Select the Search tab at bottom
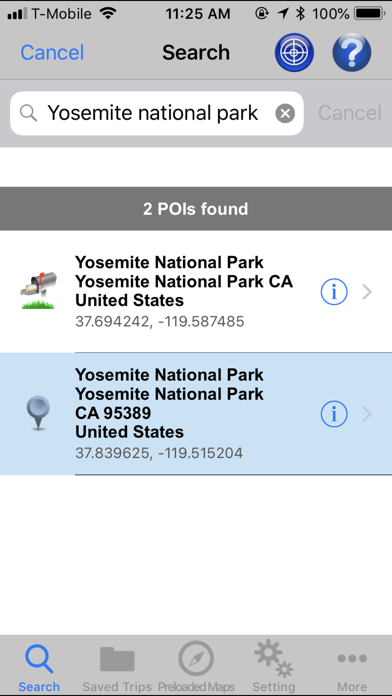Screen dimensions: 392x696 pos(39,667)
